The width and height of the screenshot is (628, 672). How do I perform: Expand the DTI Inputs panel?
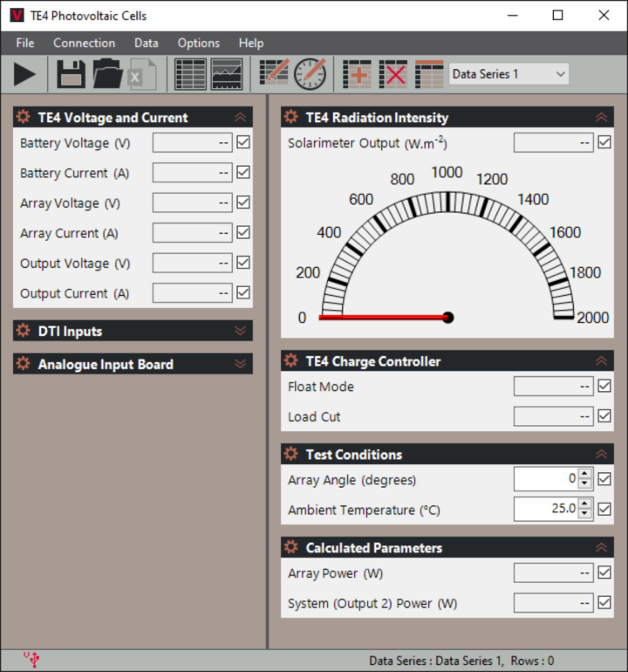241,331
